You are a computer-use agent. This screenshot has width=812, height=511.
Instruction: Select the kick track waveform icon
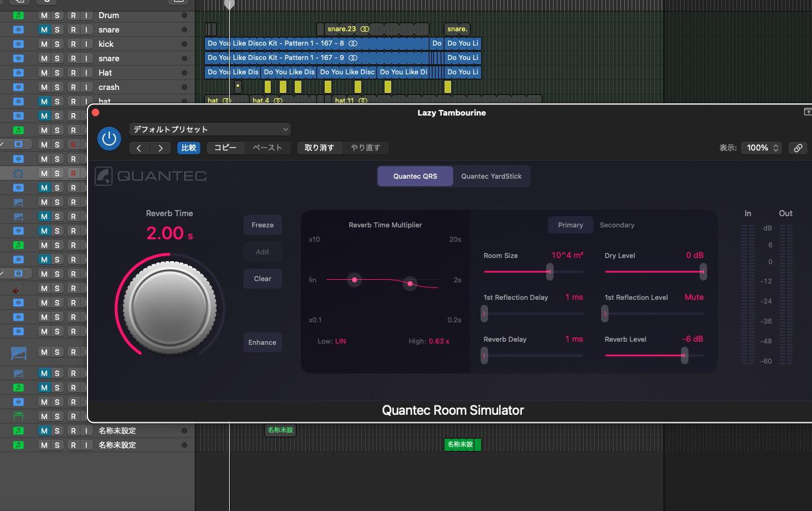point(19,44)
